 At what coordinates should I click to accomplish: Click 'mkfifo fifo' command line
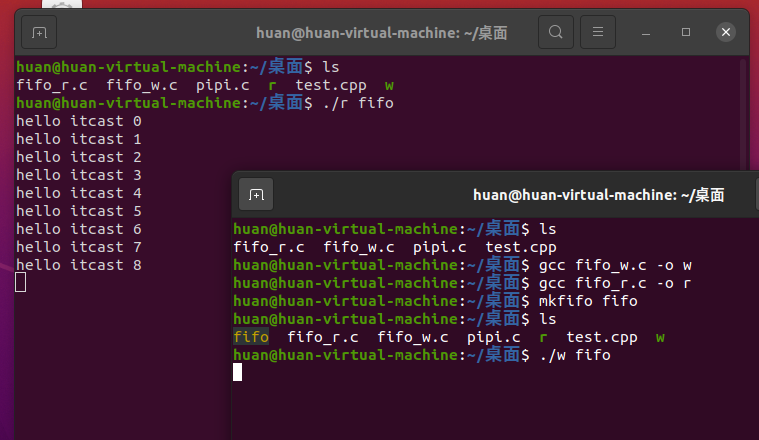[x=588, y=301]
